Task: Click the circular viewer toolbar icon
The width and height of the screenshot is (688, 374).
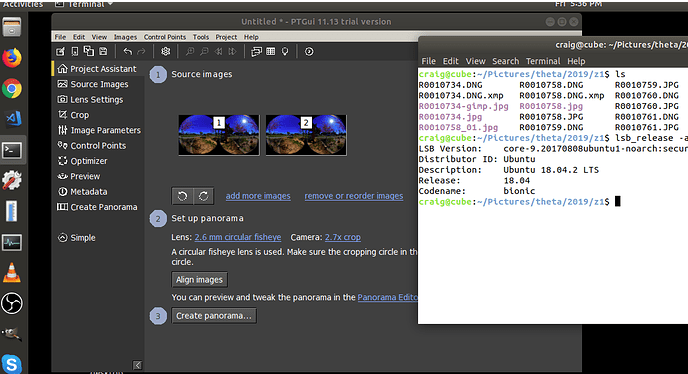Action: [309, 51]
